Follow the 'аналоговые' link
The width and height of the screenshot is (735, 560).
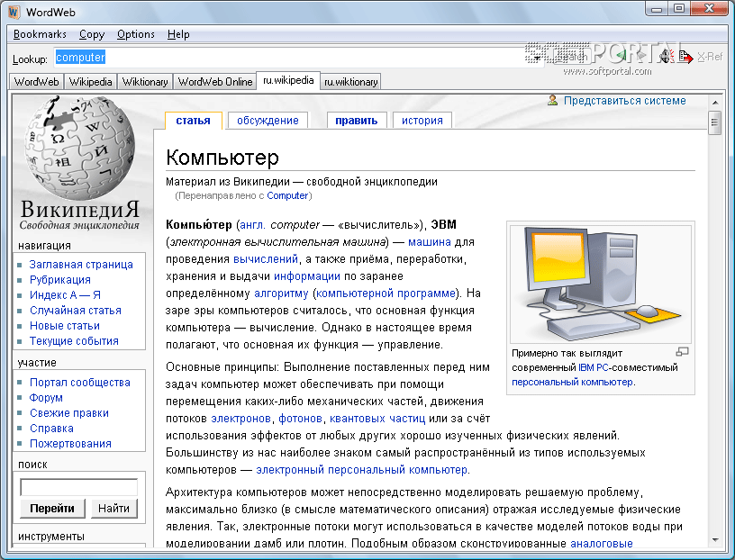click(602, 544)
